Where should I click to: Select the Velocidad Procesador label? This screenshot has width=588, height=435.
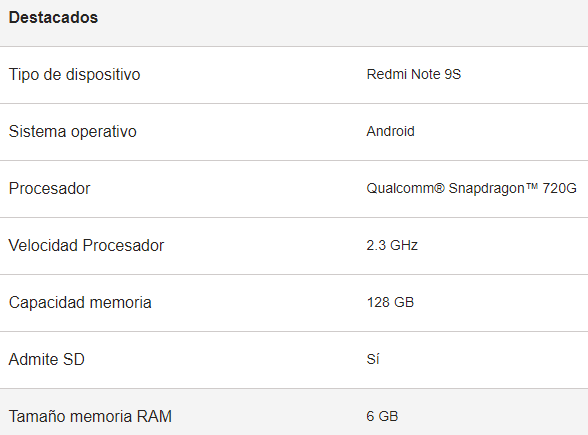tap(86, 246)
